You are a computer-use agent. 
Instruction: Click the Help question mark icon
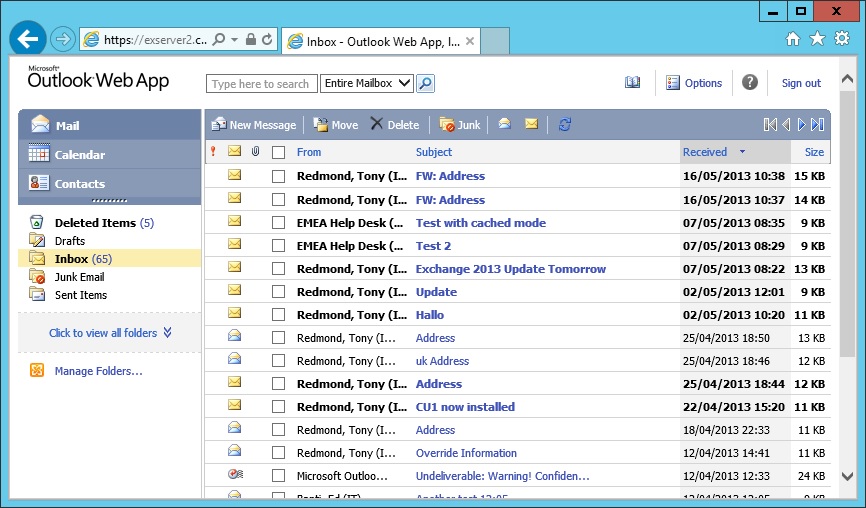[x=750, y=83]
